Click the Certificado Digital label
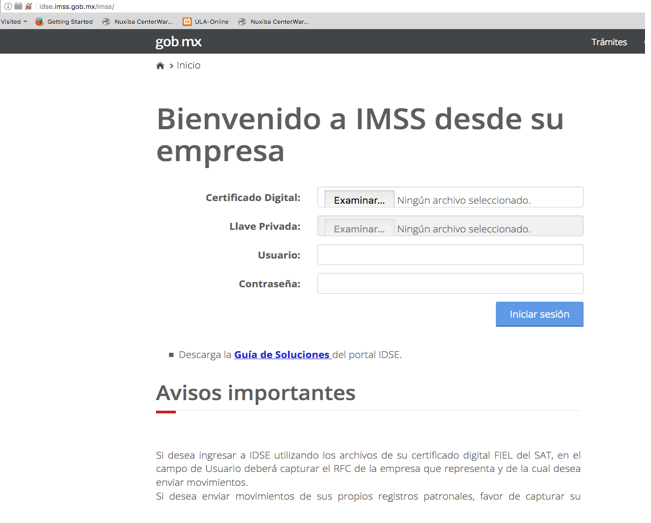651x523 pixels. coord(253,198)
